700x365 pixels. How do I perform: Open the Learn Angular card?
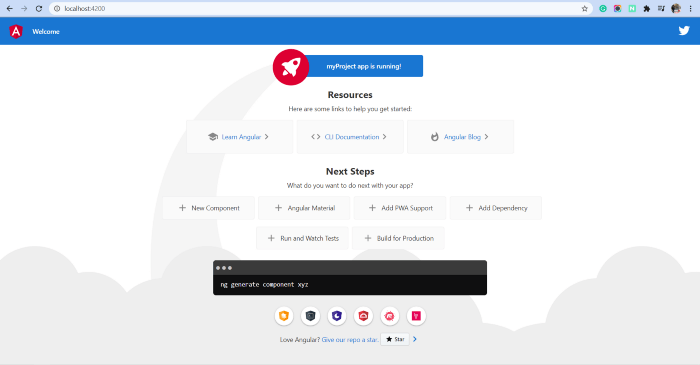(240, 137)
